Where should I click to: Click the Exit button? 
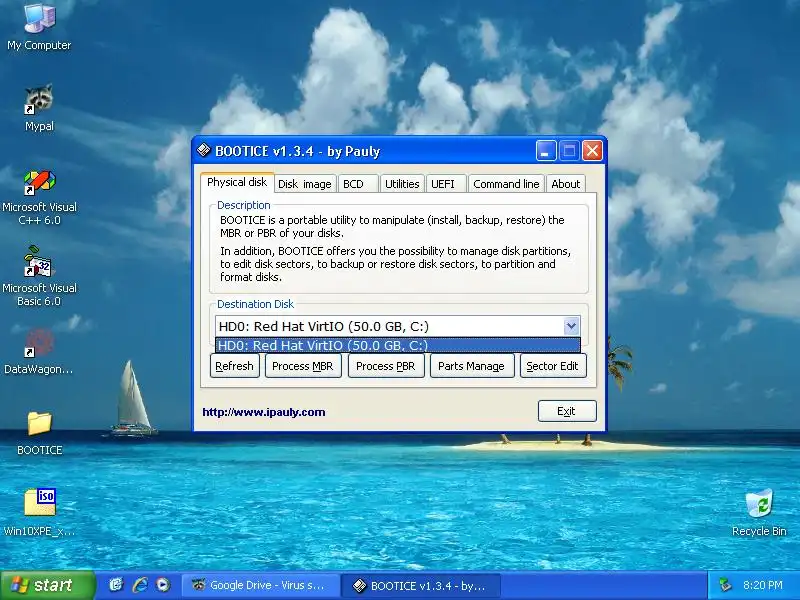tap(567, 411)
